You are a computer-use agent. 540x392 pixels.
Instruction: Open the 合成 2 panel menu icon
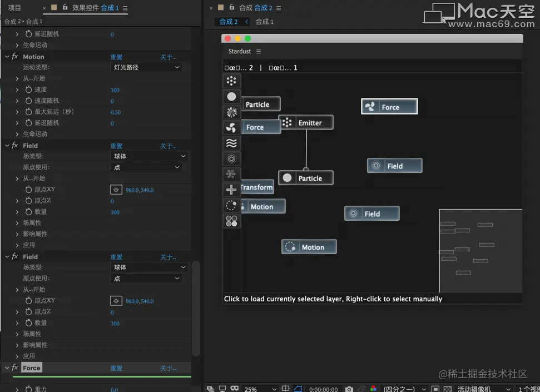click(279, 8)
